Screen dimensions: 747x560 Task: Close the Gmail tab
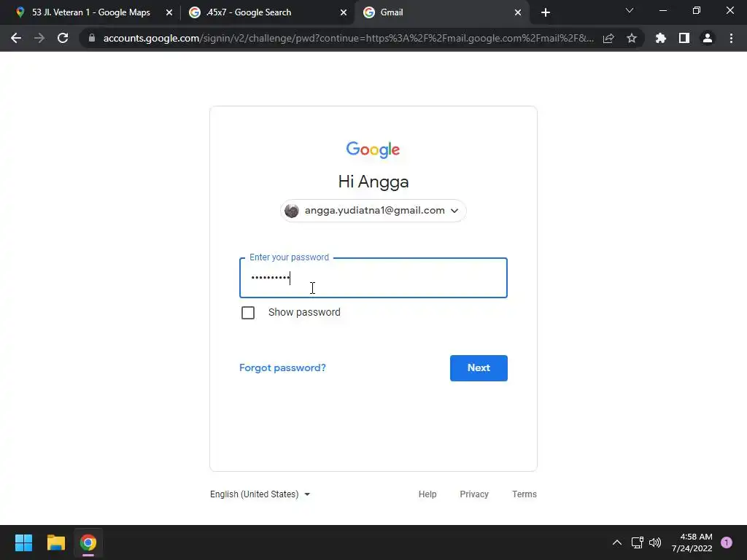point(518,12)
